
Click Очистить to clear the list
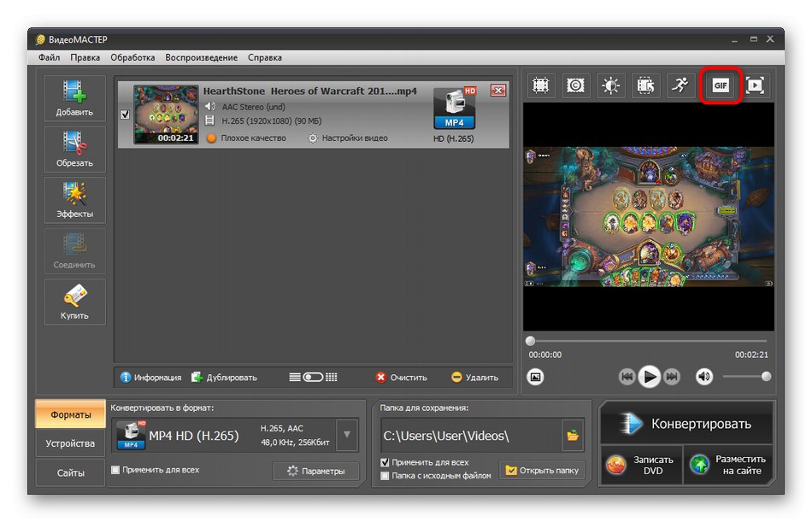pos(402,378)
